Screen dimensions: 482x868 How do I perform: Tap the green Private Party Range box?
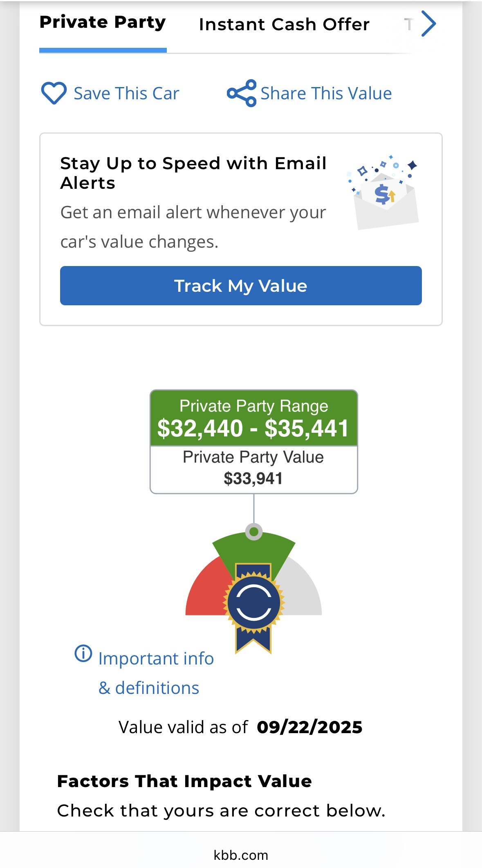(253, 418)
